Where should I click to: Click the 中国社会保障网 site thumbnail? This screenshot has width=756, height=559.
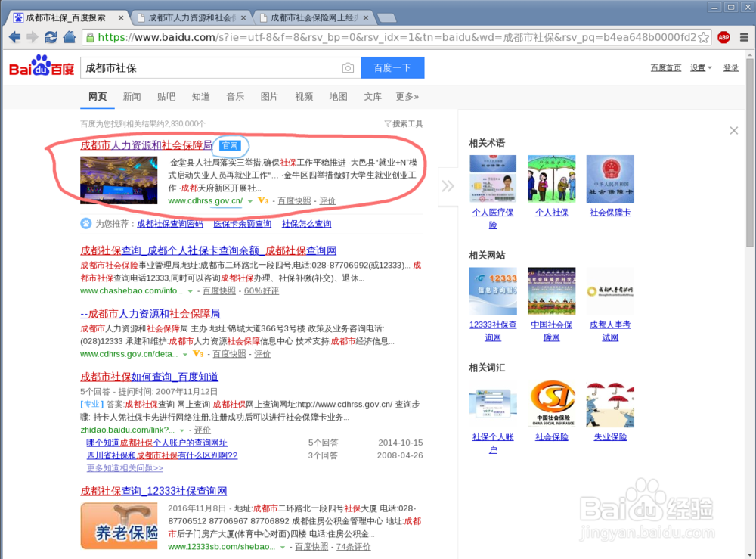click(x=552, y=291)
